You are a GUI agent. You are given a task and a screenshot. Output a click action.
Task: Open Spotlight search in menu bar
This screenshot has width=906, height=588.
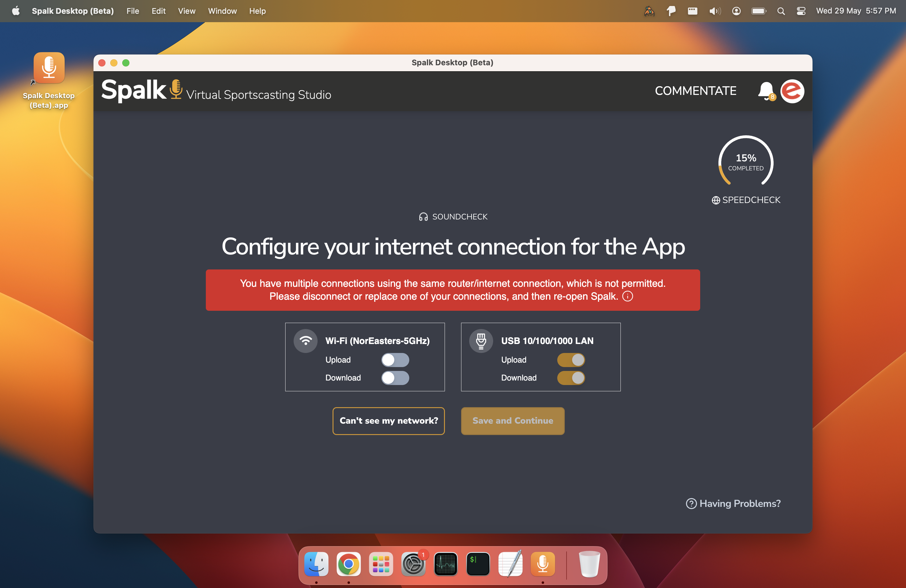(781, 11)
